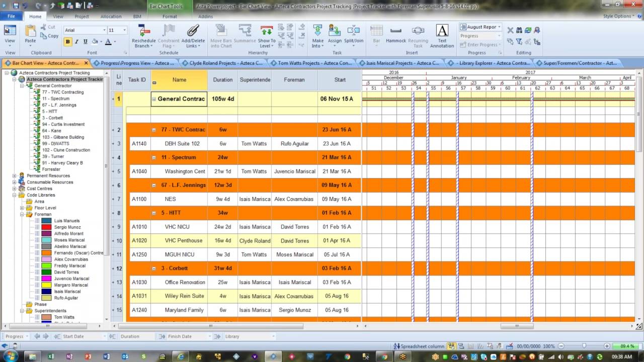Switch to the Format ribbon tab
This screenshot has height=362, width=644.
(170, 16)
